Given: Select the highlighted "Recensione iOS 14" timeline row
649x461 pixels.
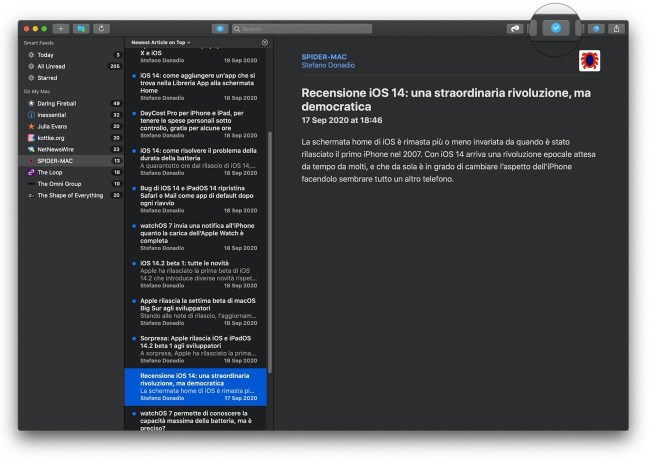Looking at the screenshot, I should click(195, 387).
